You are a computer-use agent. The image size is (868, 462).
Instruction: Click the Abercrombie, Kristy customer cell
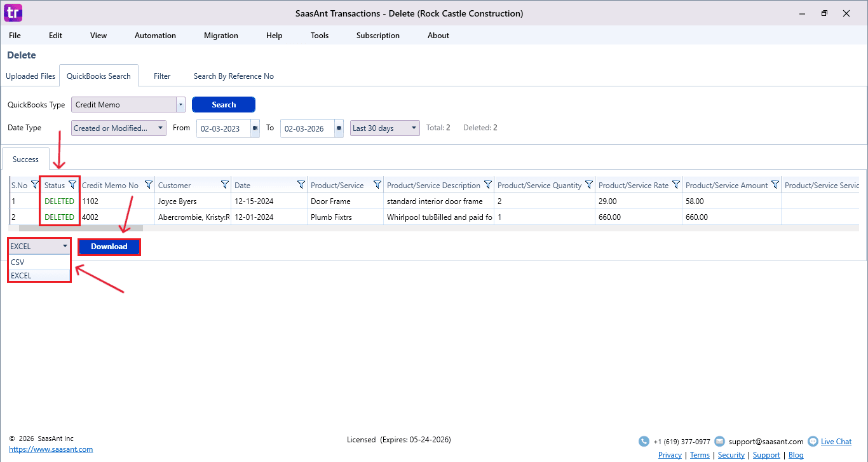(x=193, y=217)
